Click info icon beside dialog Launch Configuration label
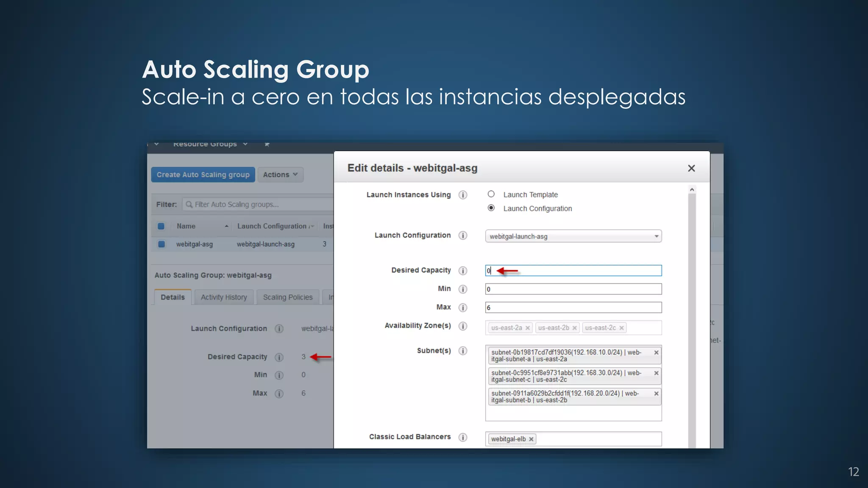The width and height of the screenshot is (868, 488). coord(463,236)
